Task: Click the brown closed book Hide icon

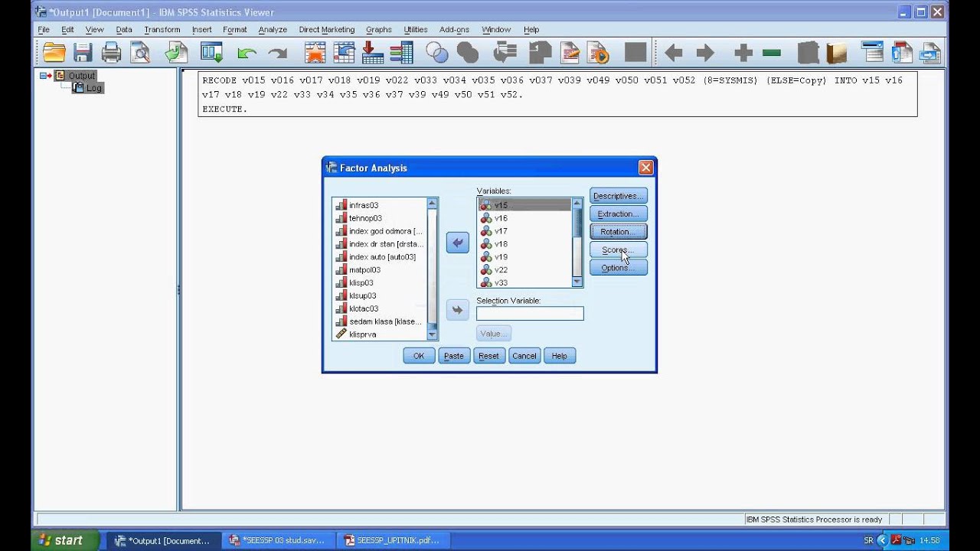Action: 837,53
